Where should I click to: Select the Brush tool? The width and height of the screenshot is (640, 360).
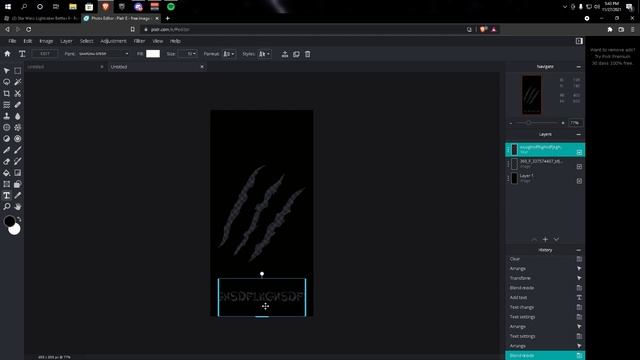click(x=18, y=150)
